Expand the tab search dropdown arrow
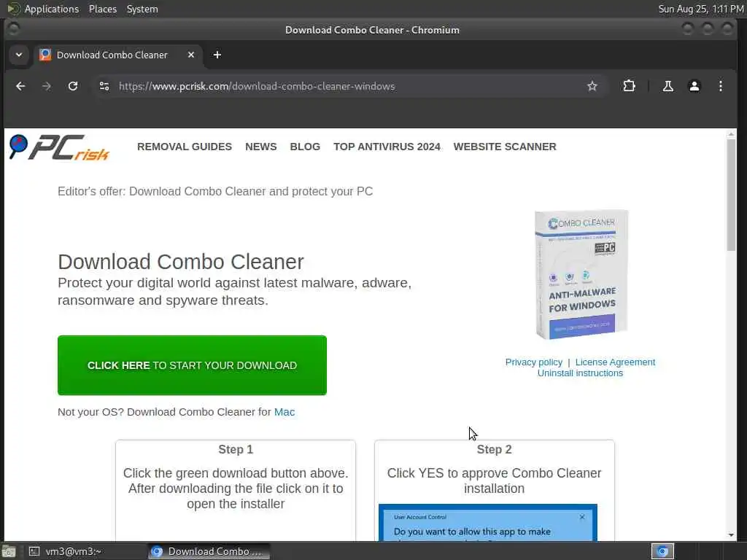Image resolution: width=747 pixels, height=560 pixels. [19, 55]
